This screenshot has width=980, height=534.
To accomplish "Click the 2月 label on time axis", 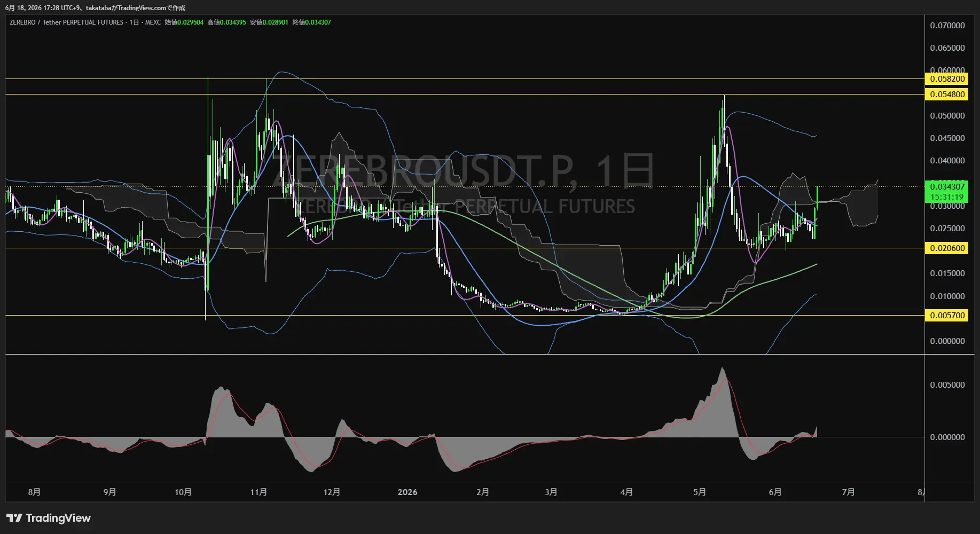I will pyautogui.click(x=482, y=492).
